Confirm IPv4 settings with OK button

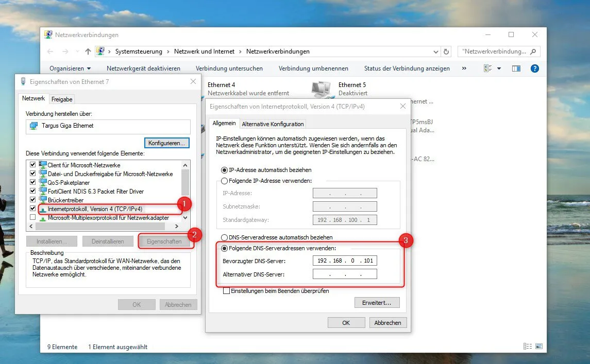tap(346, 323)
